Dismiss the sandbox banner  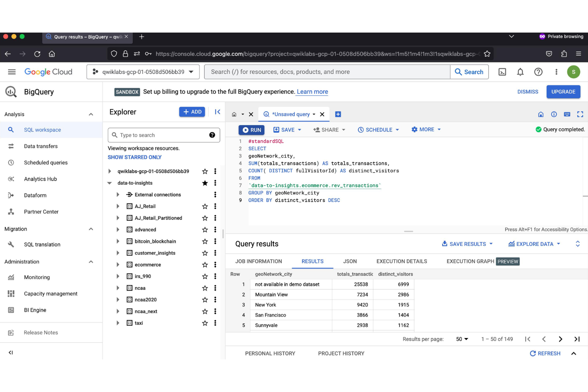(528, 92)
